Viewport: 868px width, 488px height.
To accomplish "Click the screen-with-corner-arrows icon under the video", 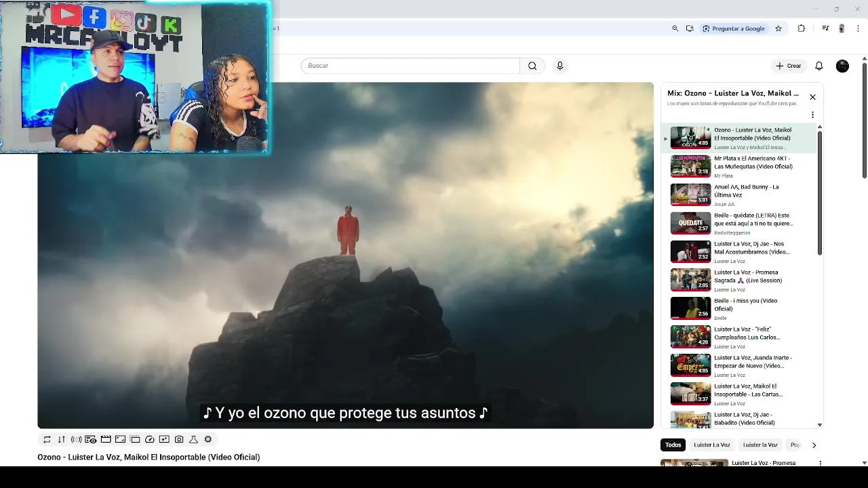I will (x=120, y=439).
